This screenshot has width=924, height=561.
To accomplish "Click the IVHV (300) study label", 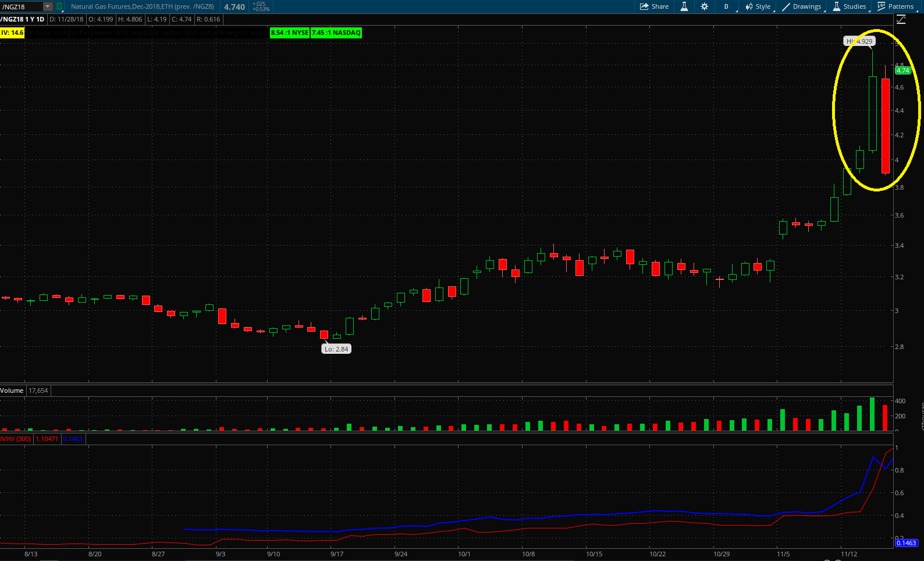I will [x=16, y=439].
